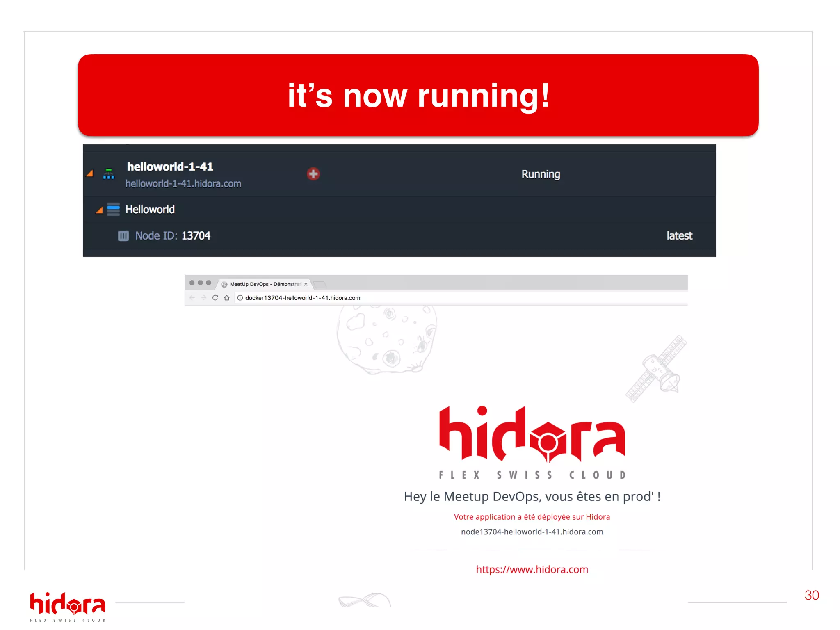840x630 pixels.
Task: Click the browser reload button
Action: pos(215,298)
